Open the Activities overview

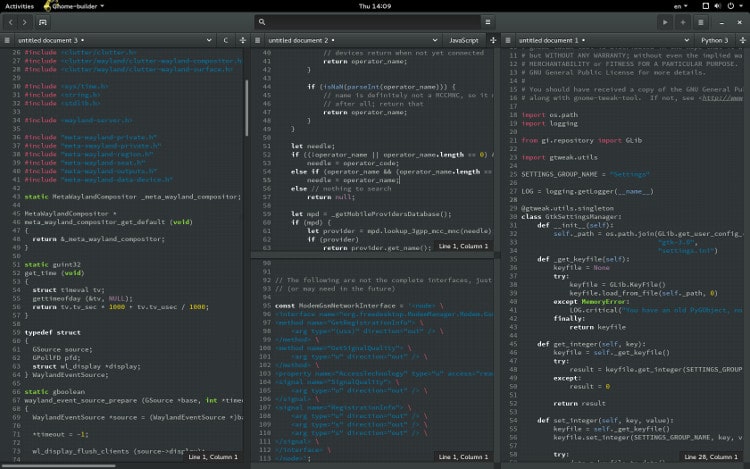pos(19,6)
